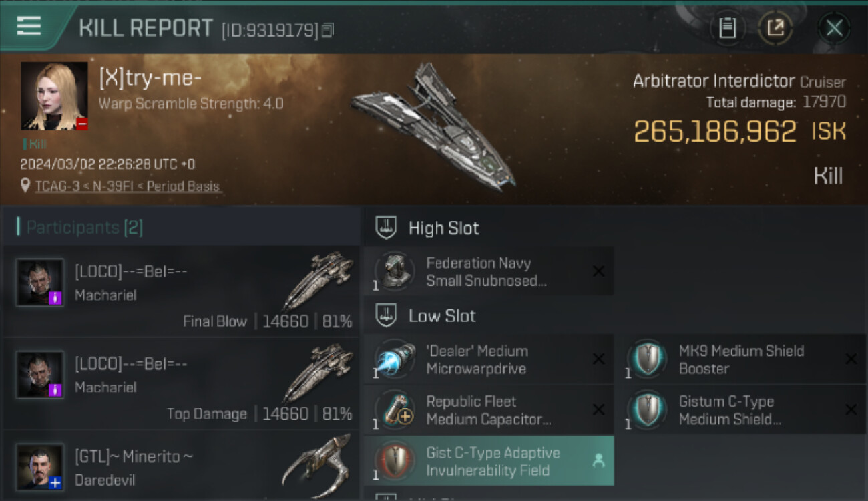
Task: Select the first Machariel participant portrait
Action: [x=40, y=282]
